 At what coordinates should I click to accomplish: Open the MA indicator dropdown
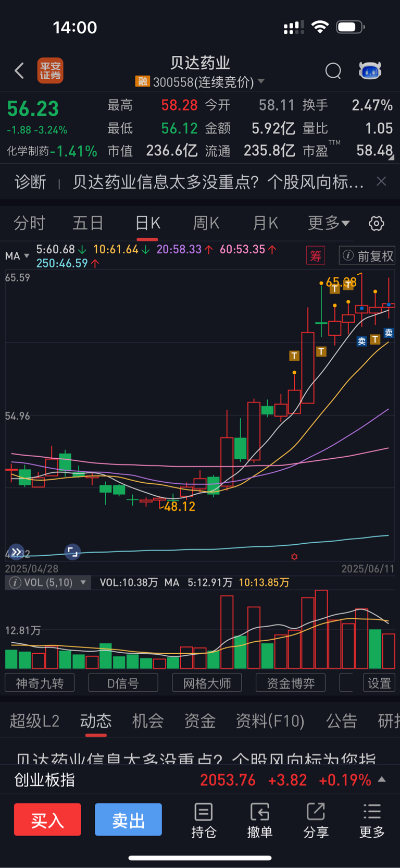(17, 256)
